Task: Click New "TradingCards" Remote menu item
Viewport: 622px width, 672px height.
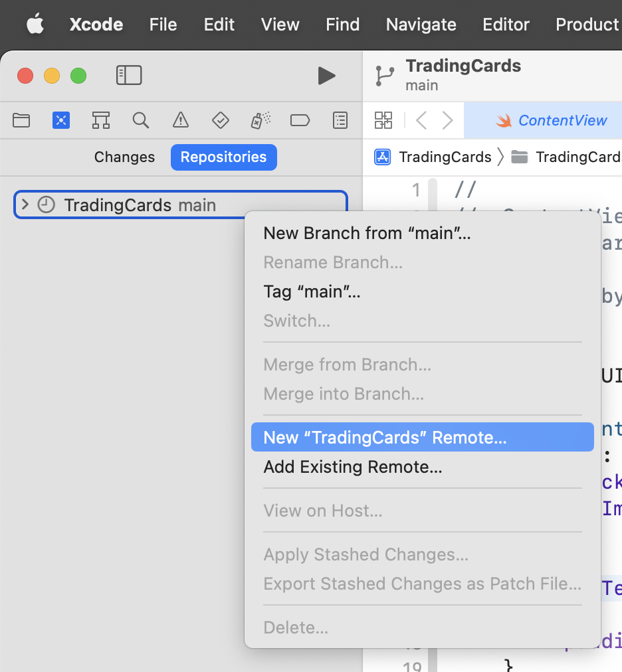Action: click(x=385, y=438)
